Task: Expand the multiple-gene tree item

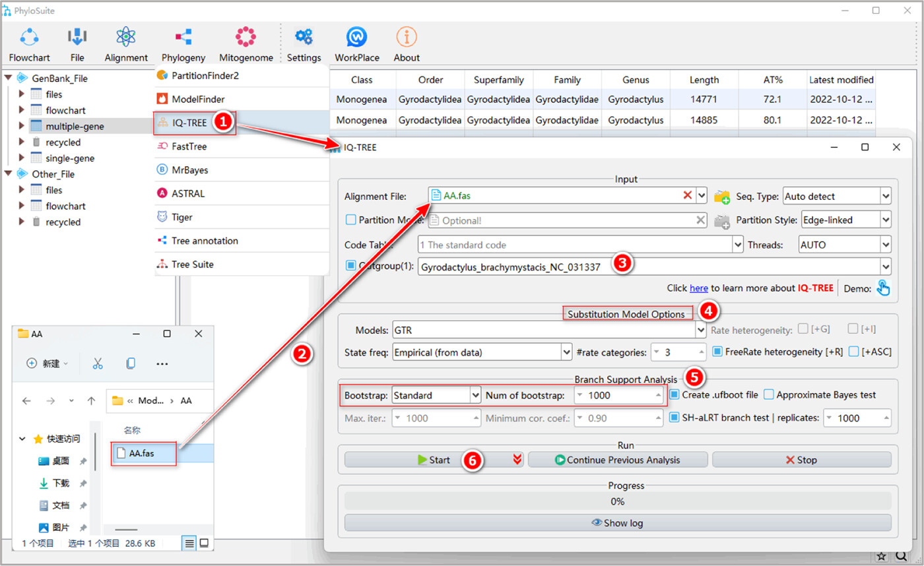Action: [22, 126]
